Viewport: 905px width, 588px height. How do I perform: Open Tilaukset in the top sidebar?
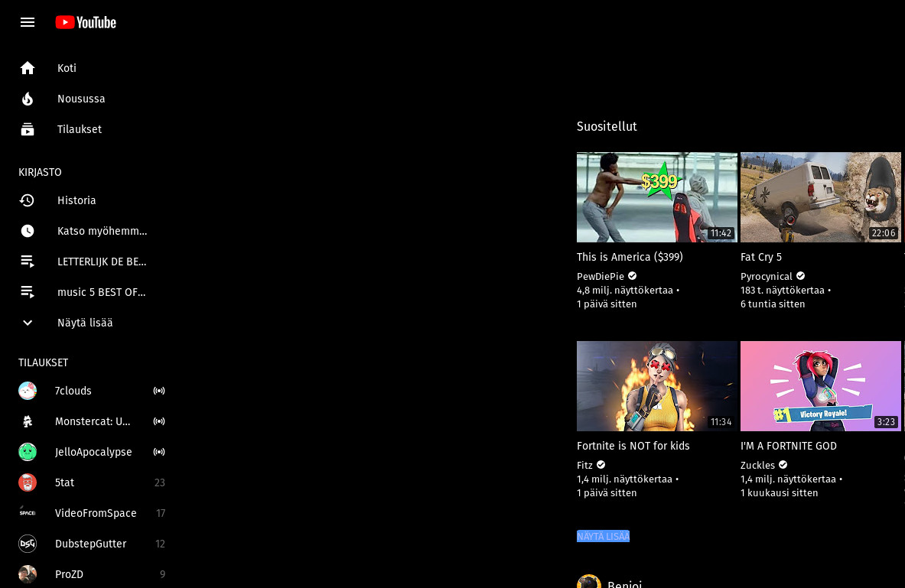coord(80,129)
